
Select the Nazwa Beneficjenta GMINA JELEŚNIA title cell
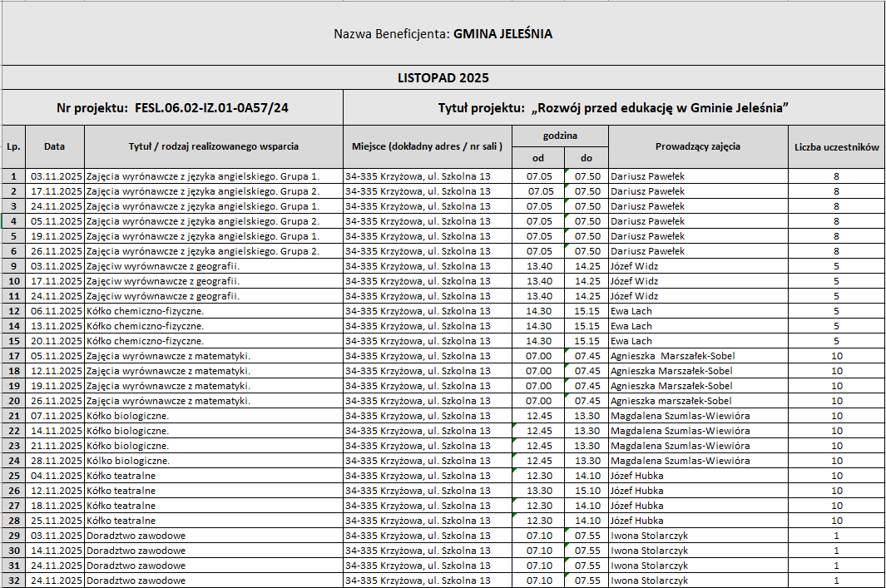[443, 34]
